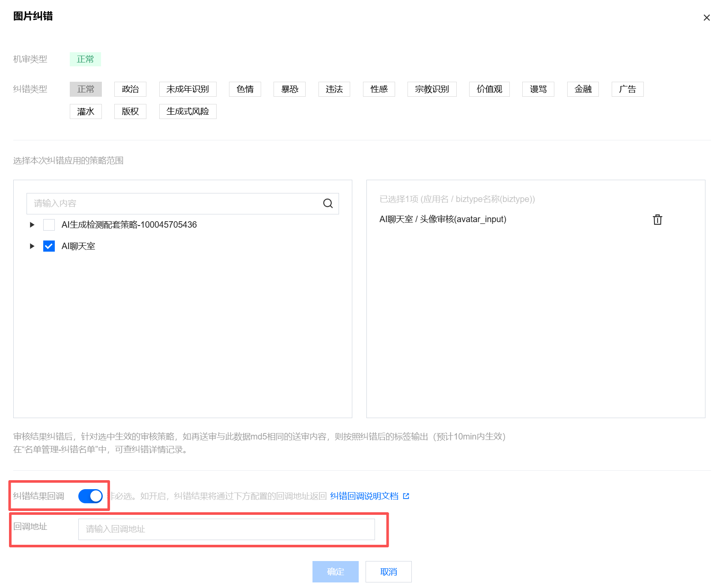The image size is (720, 588).
Task: Choose 未成年识别 as correction type
Action: 187,89
